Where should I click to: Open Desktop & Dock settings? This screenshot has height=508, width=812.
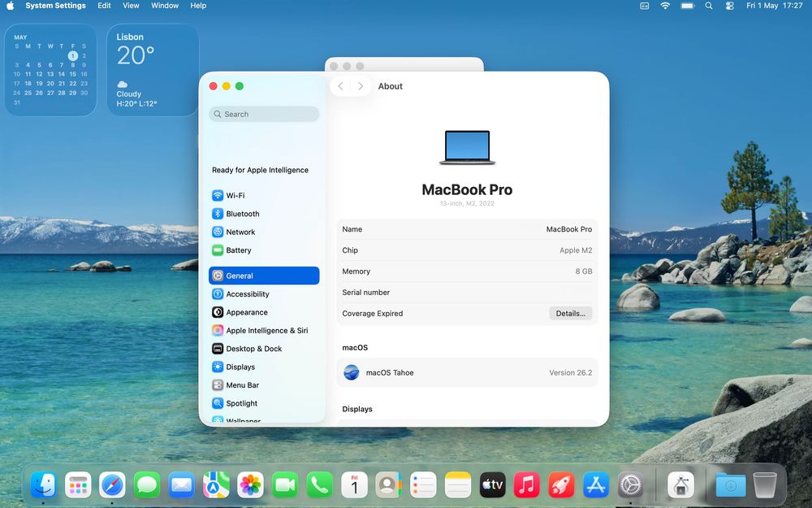click(264, 349)
